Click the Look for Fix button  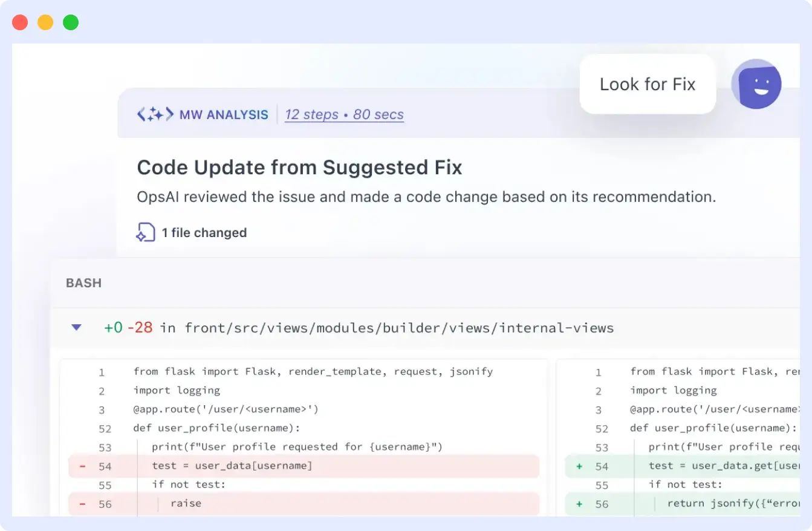(648, 84)
